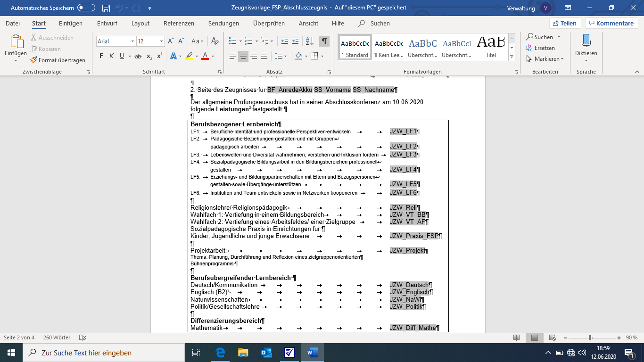The width and height of the screenshot is (644, 362).
Task: Center the paragraph alignment
Action: (x=243, y=56)
